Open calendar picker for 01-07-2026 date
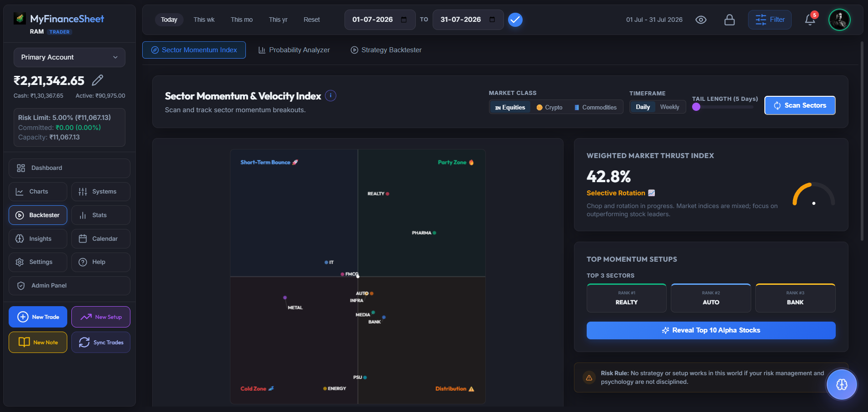The height and width of the screenshot is (412, 868). (404, 20)
